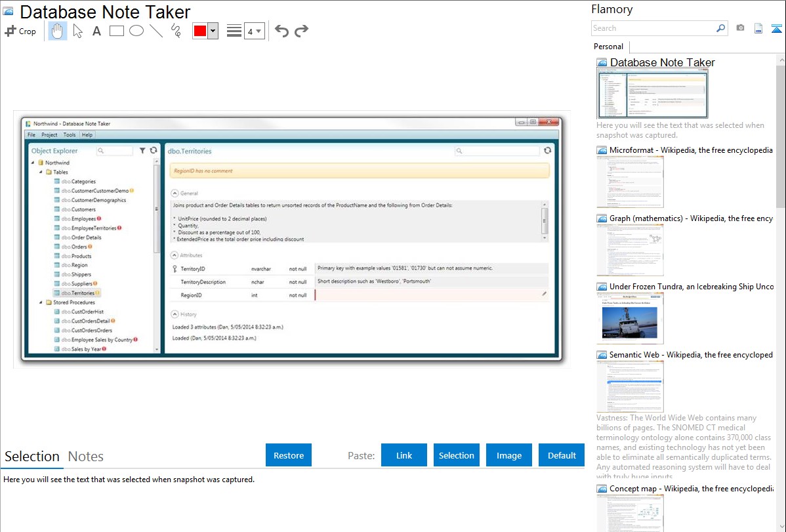Select the Graph (mathematics) page thumbnail
786x532 pixels.
click(630, 250)
